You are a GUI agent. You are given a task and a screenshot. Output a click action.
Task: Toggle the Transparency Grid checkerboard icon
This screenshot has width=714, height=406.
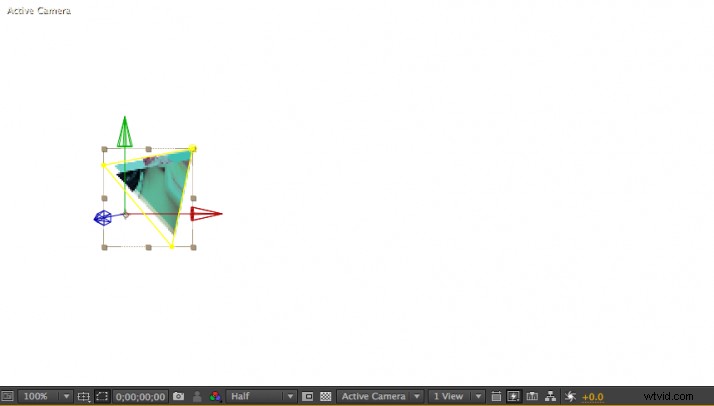point(326,396)
